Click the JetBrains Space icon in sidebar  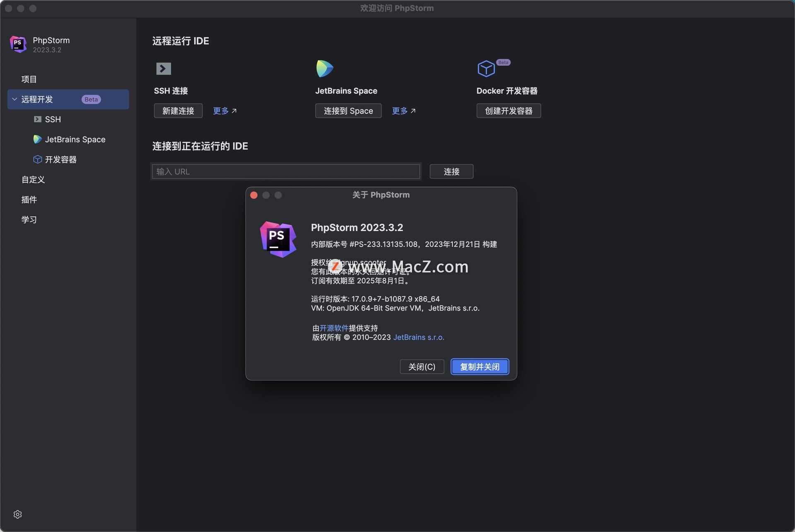(38, 139)
